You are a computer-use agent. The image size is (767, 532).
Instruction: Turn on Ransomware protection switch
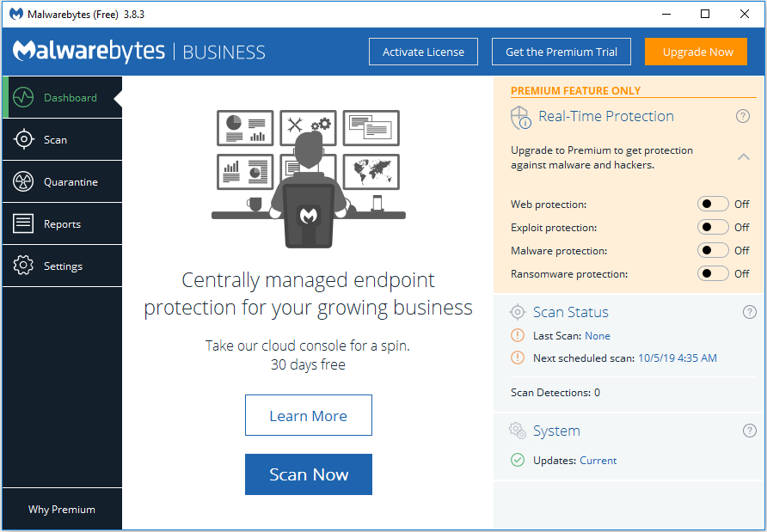pyautogui.click(x=713, y=273)
